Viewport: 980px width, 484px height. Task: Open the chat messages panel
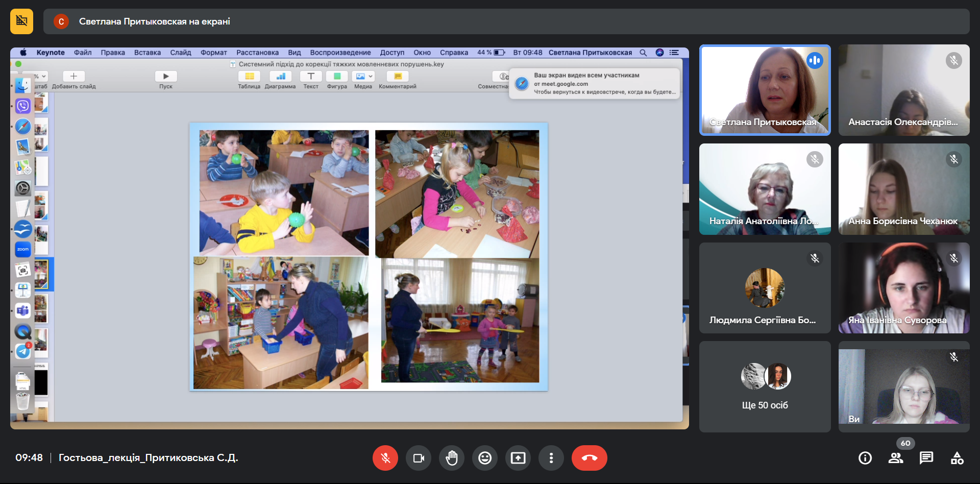click(926, 458)
